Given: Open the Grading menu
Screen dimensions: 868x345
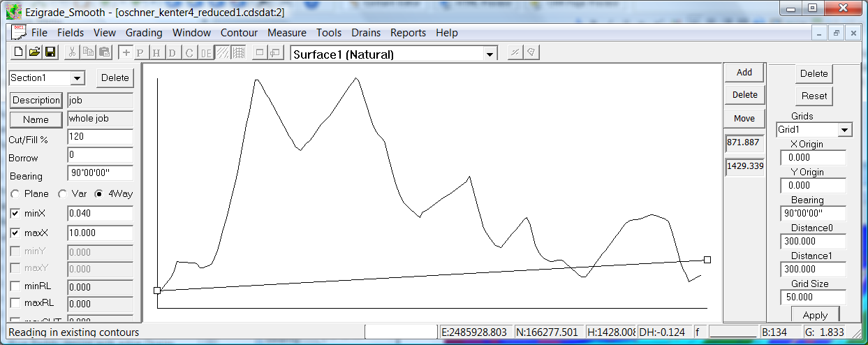Looking at the screenshot, I should [x=144, y=33].
